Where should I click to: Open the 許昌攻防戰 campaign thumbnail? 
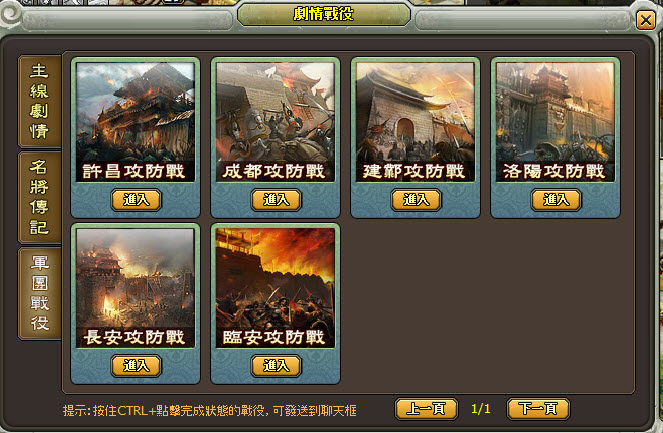tap(135, 122)
